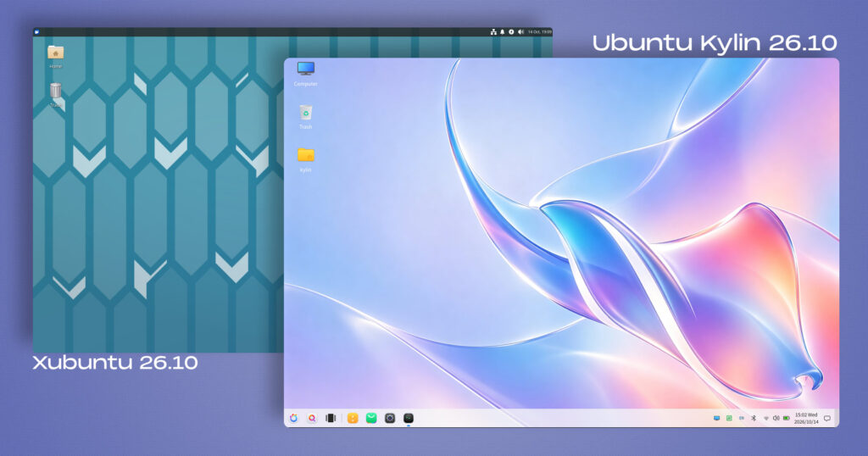
Task: Open the Kylin clock showing 15:02 Wed
Action: tap(806, 418)
